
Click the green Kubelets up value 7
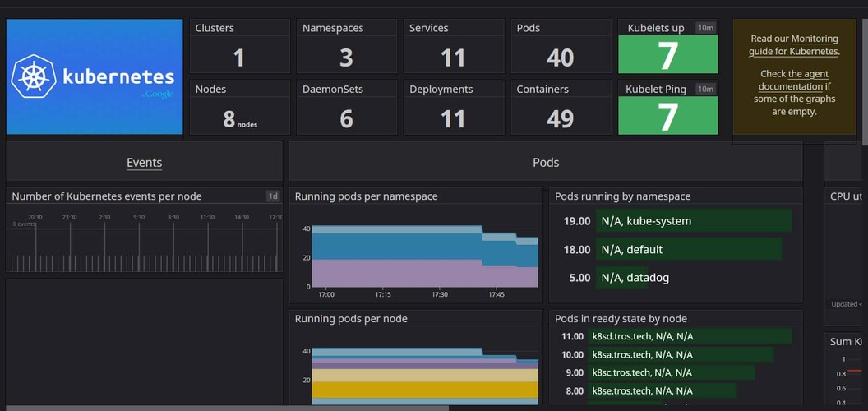click(x=668, y=55)
